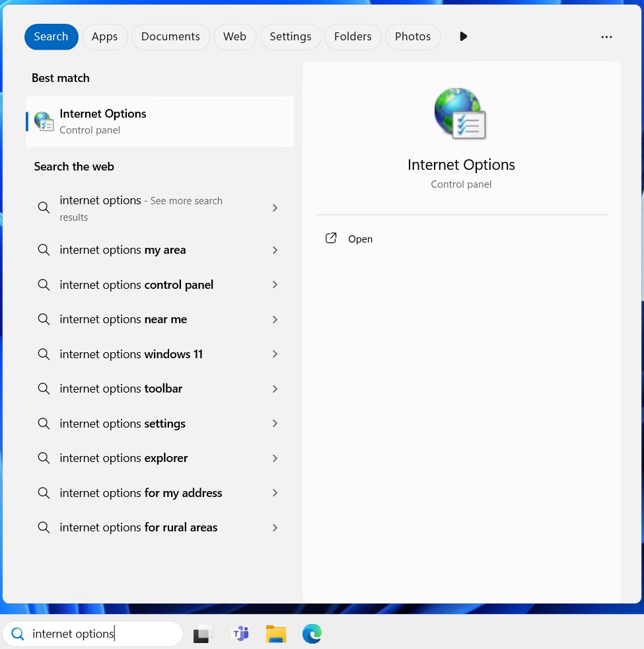Click magnifier icon beside 'internet options near me'

click(x=44, y=319)
